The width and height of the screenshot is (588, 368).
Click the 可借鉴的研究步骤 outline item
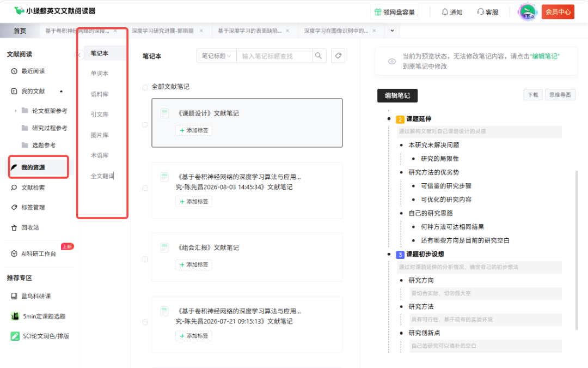[446, 186]
